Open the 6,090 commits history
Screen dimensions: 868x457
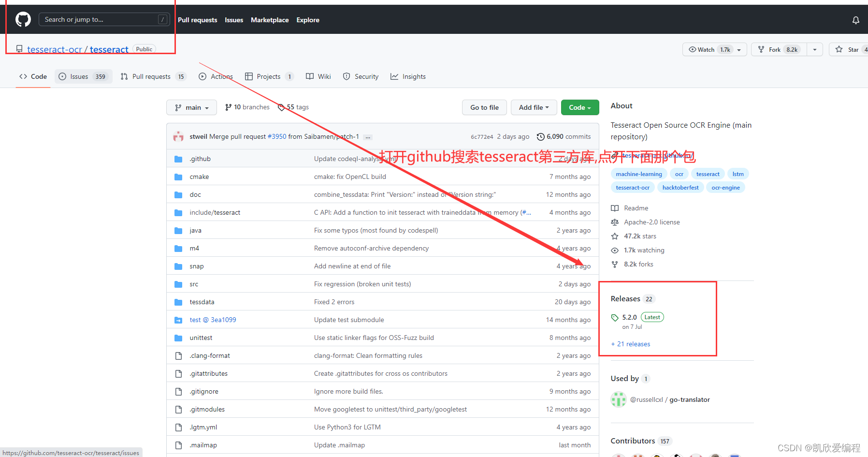tap(564, 137)
